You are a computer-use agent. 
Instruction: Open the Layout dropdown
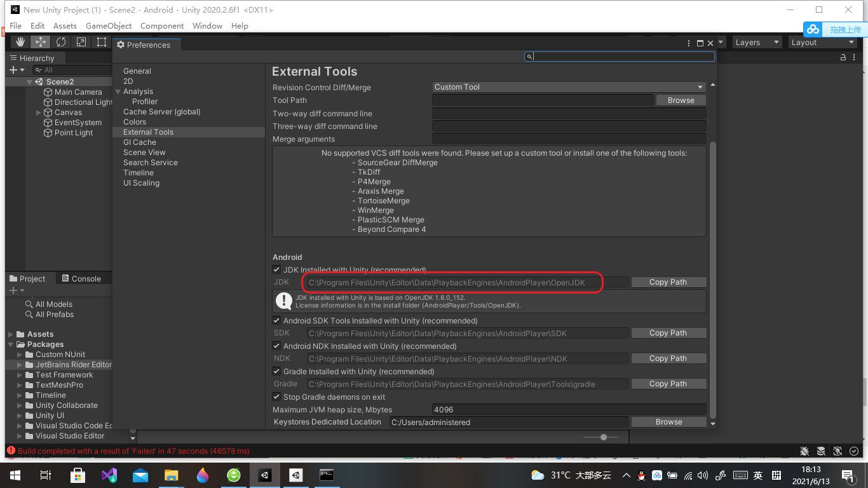823,43
